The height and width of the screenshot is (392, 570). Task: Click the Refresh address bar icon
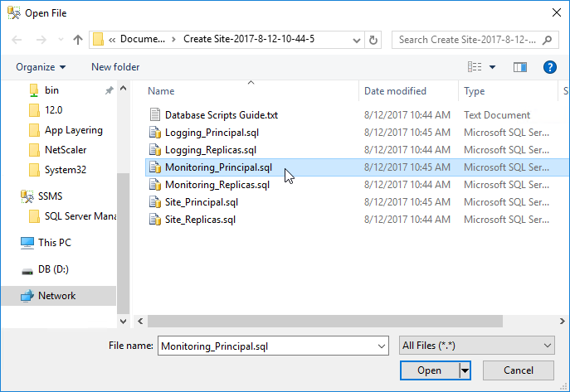(373, 40)
